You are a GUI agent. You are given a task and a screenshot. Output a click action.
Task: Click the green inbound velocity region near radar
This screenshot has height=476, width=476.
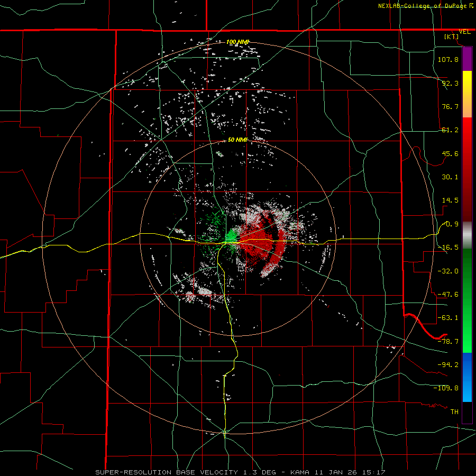click(x=232, y=236)
